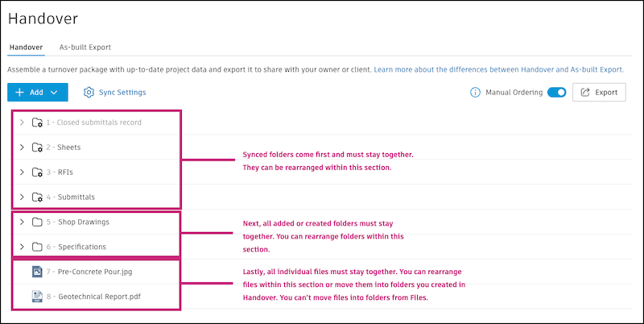The image size is (644, 324).
Task: Expand the Closed submittals record folder
Action: point(22,123)
